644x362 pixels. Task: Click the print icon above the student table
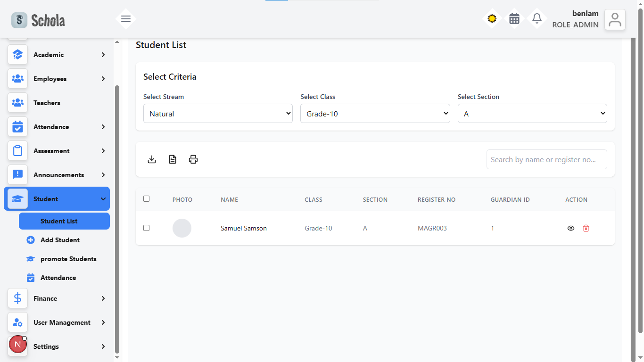(193, 159)
